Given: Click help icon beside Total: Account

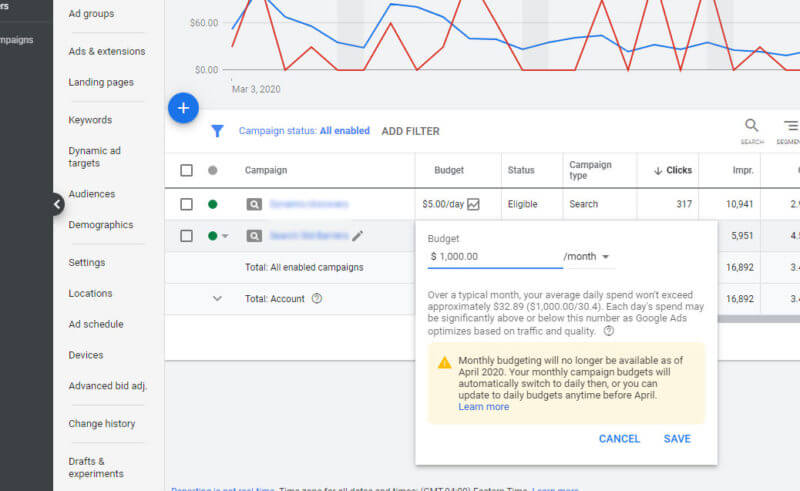Looking at the screenshot, I should point(317,298).
